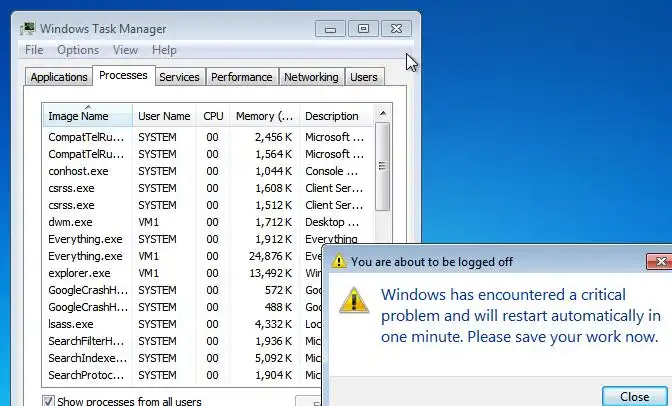Switch to the Users tab
672x406 pixels.
[364, 77]
